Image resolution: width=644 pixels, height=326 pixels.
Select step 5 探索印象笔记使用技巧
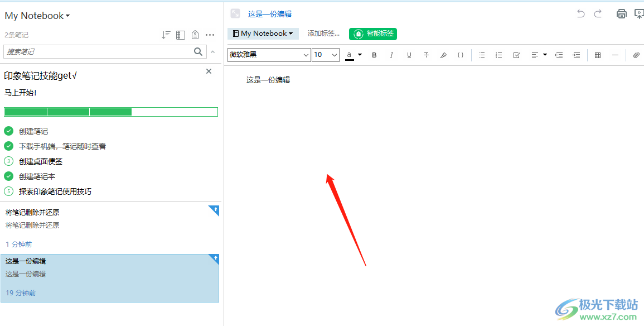pyautogui.click(x=55, y=191)
